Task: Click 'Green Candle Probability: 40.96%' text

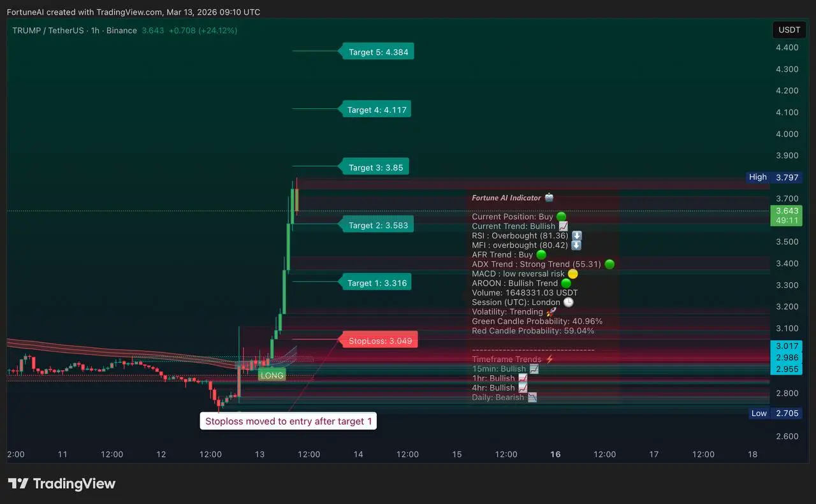Action: [537, 321]
